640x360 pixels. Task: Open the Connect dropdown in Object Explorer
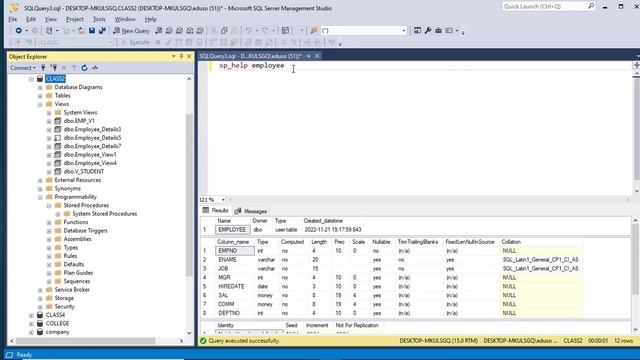point(22,68)
